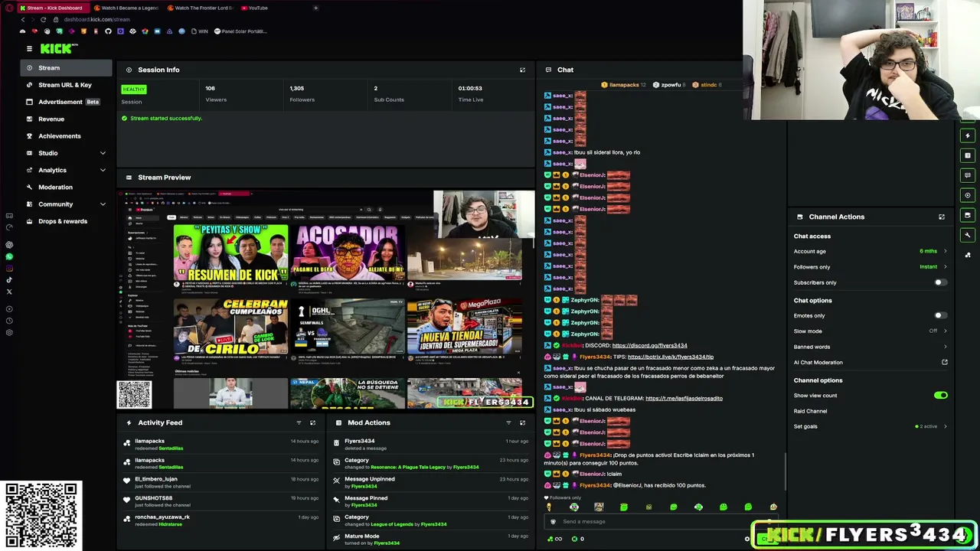Viewport: 980px width, 551px height.
Task: Open the GitHub bookmark icon
Action: coord(108,31)
